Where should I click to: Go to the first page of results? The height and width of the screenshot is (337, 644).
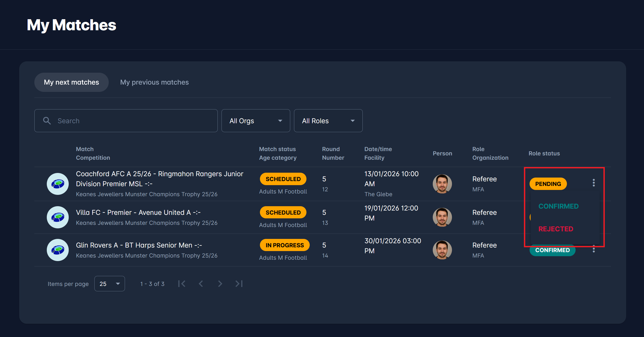182,284
